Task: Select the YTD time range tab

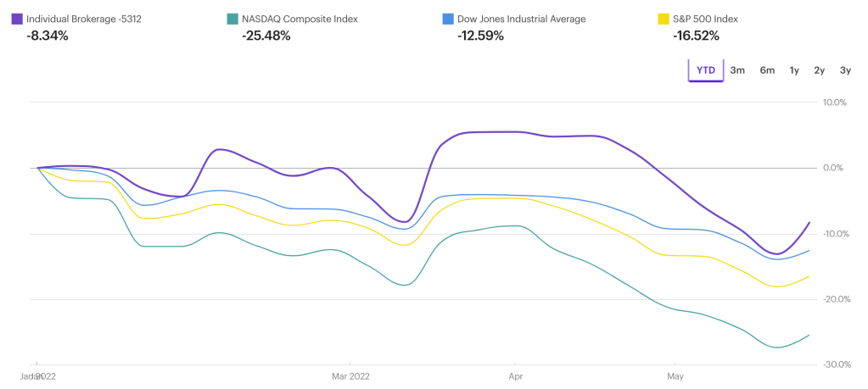Action: tap(705, 70)
